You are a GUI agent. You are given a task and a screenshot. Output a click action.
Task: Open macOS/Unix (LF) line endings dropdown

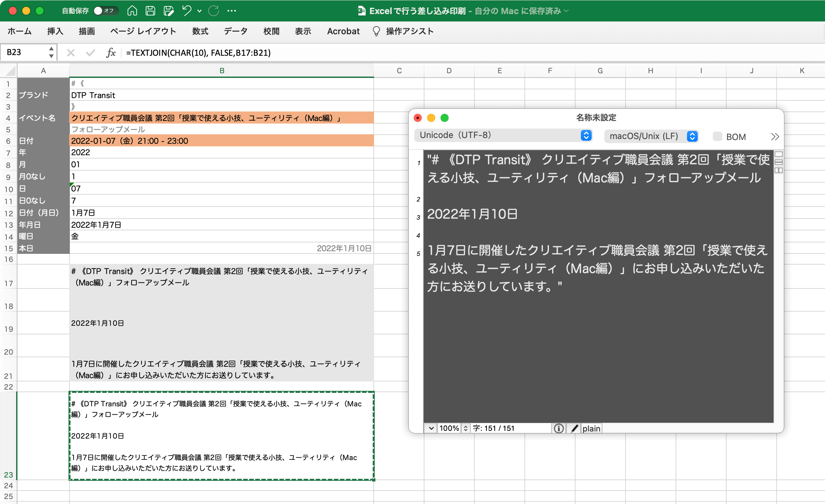[651, 136]
